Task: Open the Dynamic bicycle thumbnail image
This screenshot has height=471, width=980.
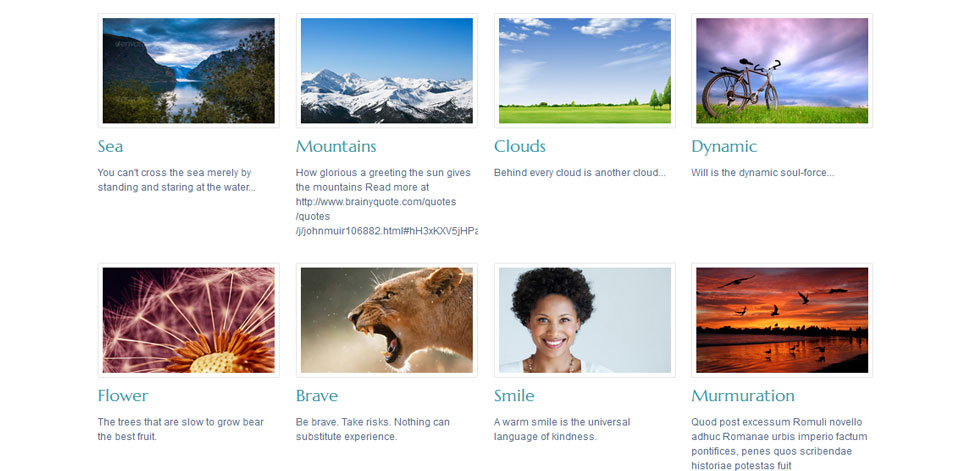Action: coord(782,71)
